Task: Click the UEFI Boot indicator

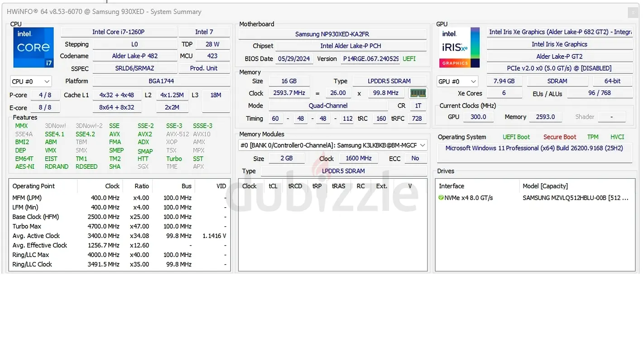Action: [x=516, y=137]
